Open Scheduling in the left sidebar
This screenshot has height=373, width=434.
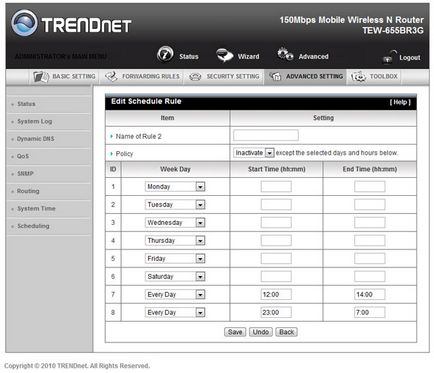pyautogui.click(x=33, y=226)
